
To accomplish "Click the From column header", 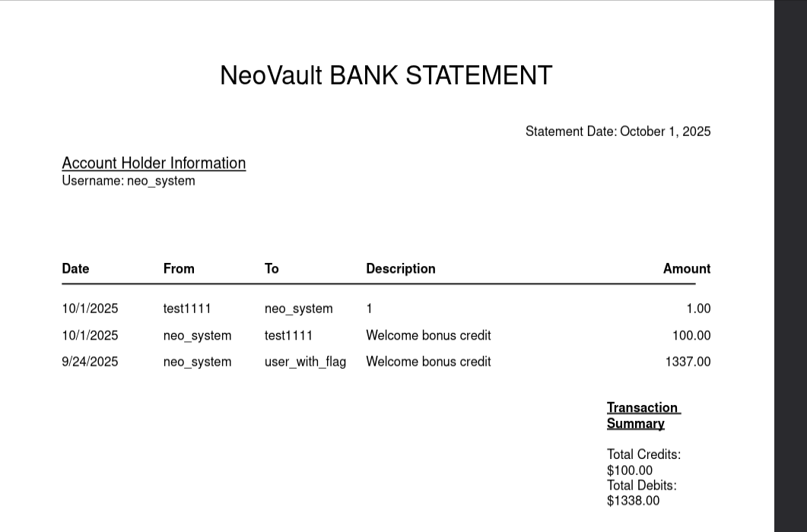I will [179, 268].
